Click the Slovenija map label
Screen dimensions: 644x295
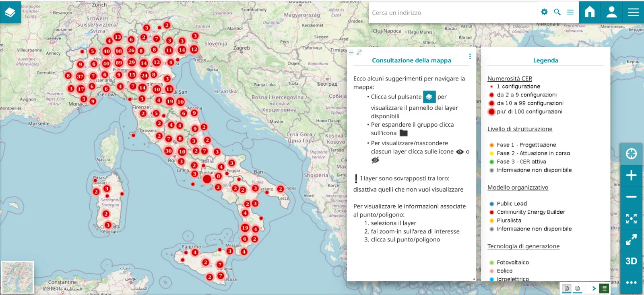pos(216,43)
